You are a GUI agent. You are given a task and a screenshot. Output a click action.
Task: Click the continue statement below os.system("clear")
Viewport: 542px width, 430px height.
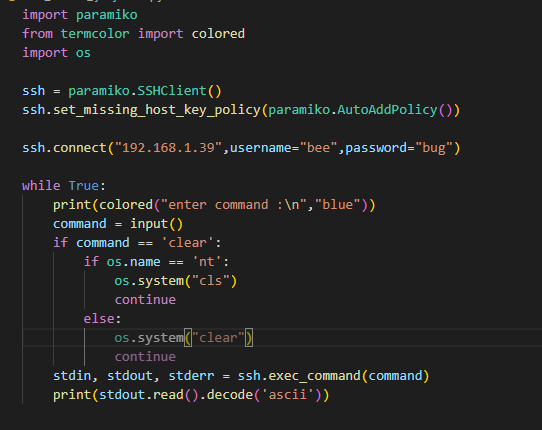coord(145,357)
